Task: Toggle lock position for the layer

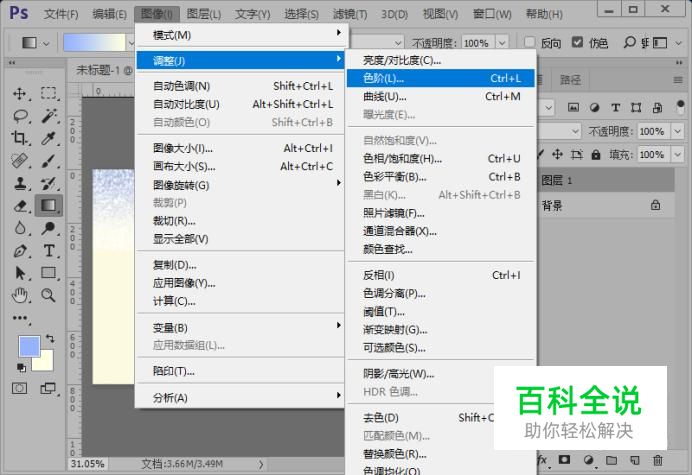Action: coord(557,154)
